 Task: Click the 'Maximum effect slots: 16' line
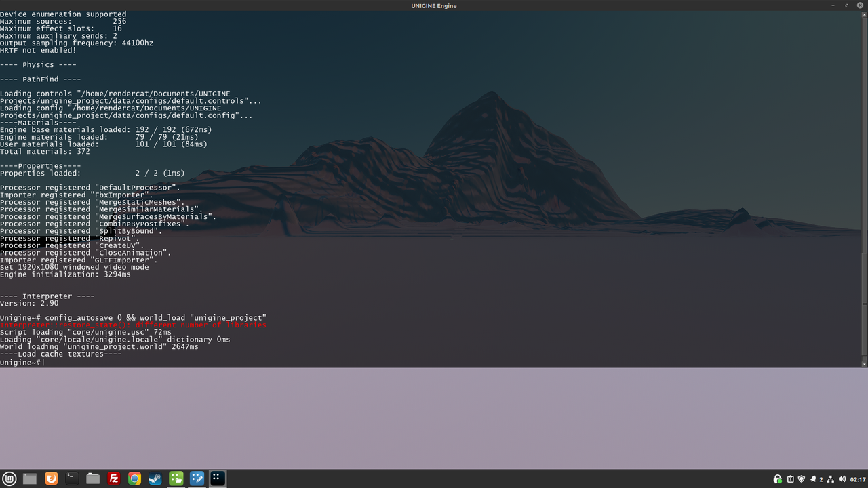[61, 28]
